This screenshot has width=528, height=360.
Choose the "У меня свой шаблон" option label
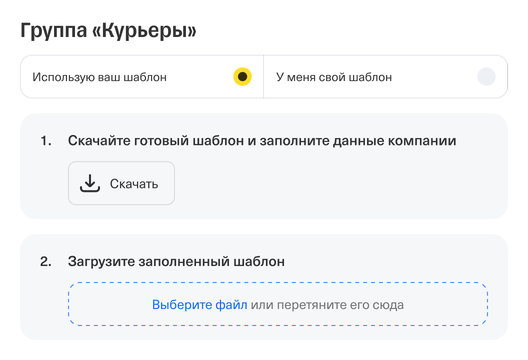tap(334, 77)
